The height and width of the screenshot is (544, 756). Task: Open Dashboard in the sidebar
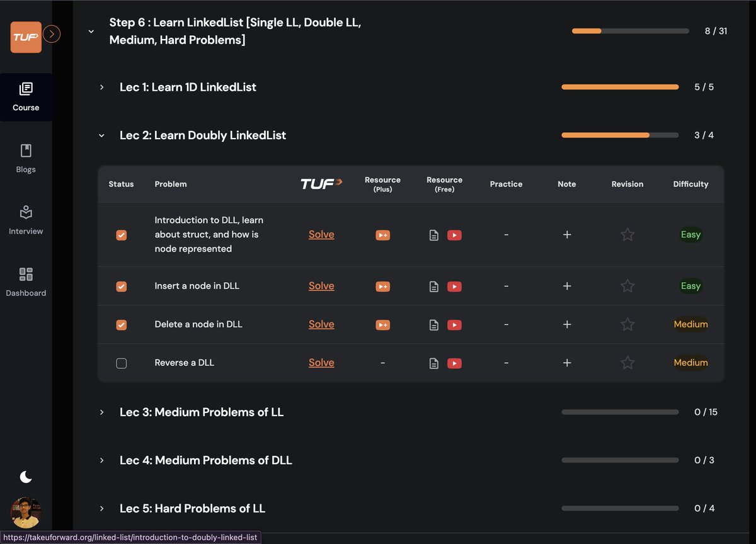[x=26, y=282]
